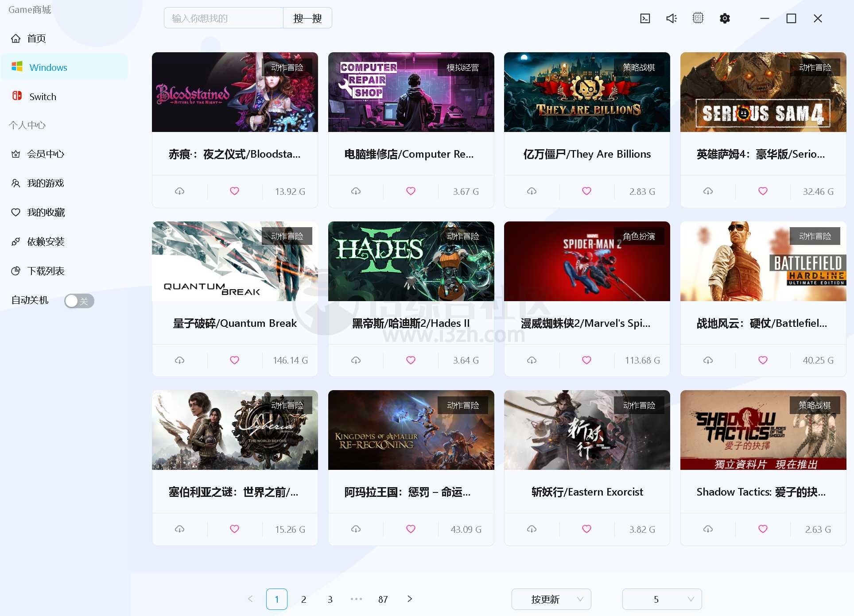Open the settings gear icon
854x616 pixels.
pyautogui.click(x=725, y=18)
